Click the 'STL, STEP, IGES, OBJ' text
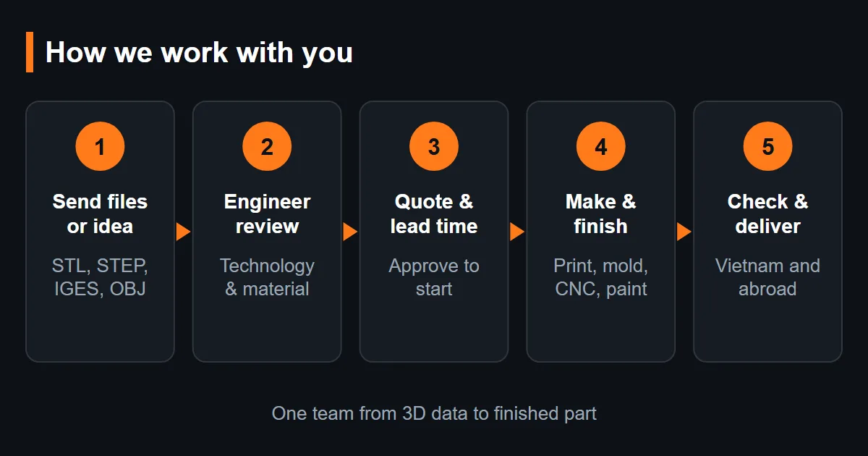 [100, 277]
